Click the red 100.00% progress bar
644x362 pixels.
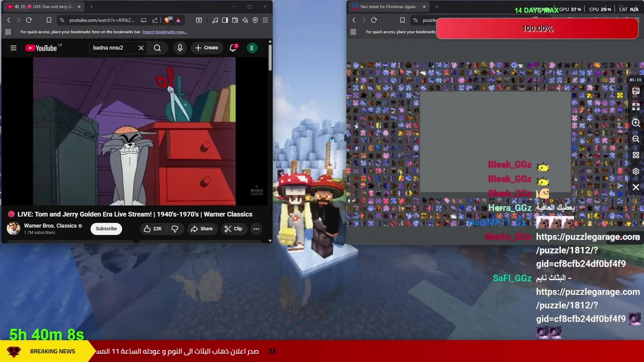(537, 29)
